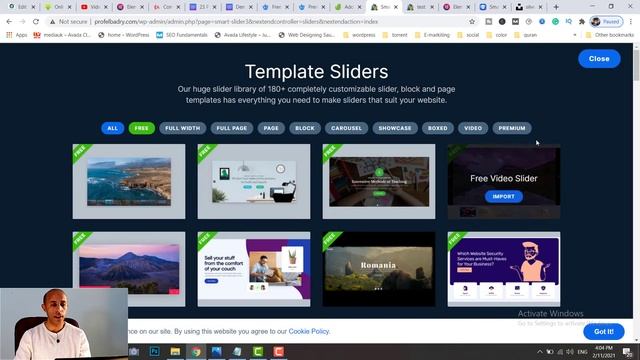Open the green Camtasia taskbar icon

[258, 351]
